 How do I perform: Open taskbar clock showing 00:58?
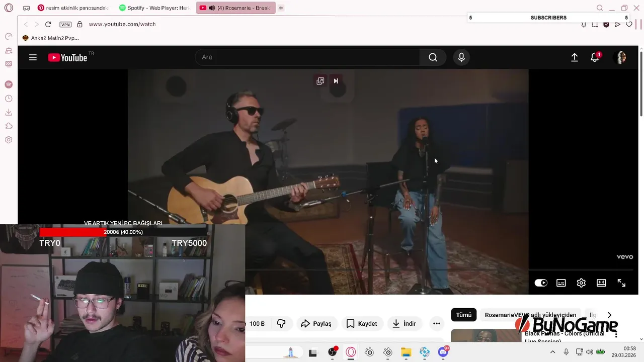[x=624, y=352]
